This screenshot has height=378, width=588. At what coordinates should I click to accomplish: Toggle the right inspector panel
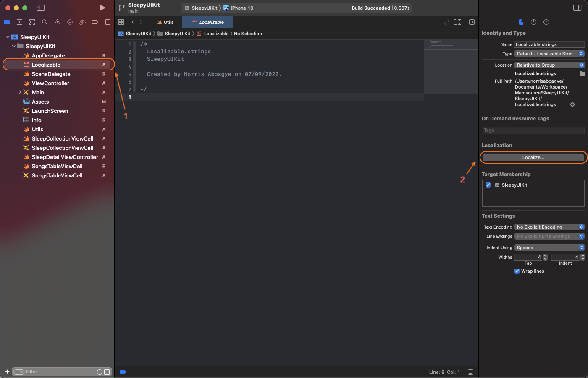pyautogui.click(x=577, y=8)
